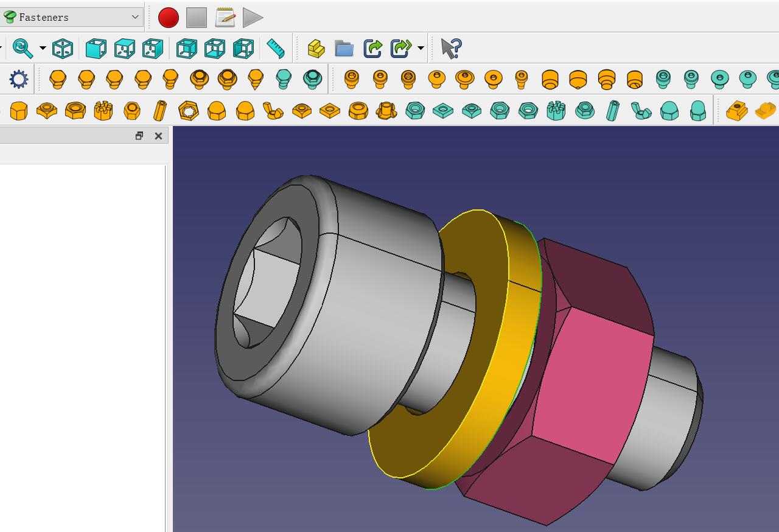Add the orange T-slot nut
Viewport: 779px width, 532px height.
736,111
